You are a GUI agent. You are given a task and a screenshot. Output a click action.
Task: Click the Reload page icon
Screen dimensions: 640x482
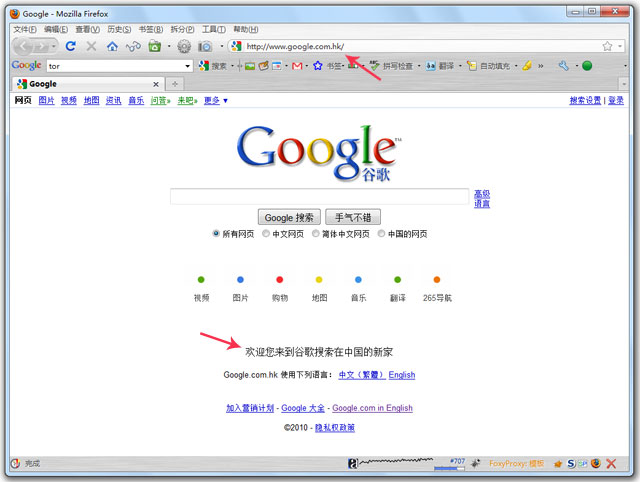[x=71, y=46]
